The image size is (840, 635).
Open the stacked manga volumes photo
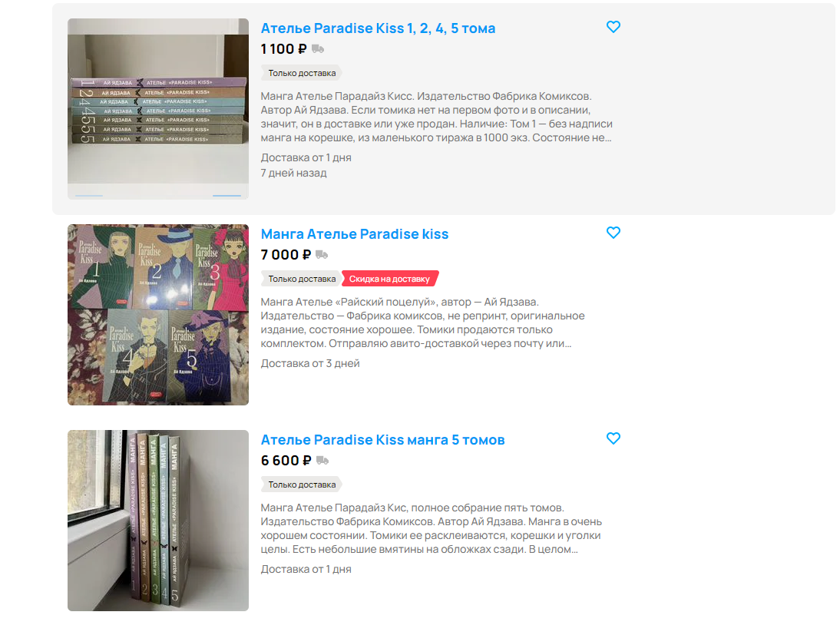click(158, 109)
